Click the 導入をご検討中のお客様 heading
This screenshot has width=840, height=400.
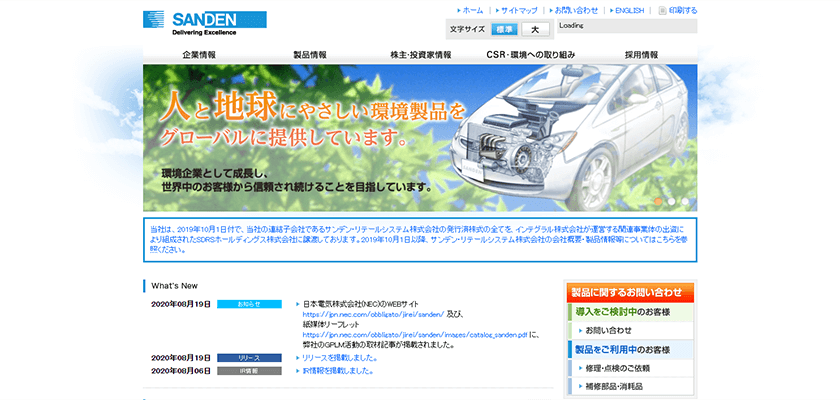coord(630,312)
